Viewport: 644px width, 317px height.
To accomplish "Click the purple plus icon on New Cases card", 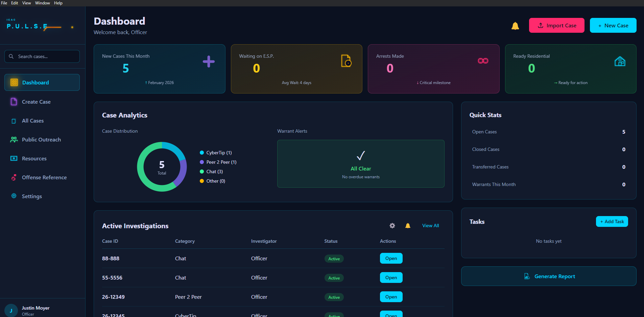I will tap(209, 61).
